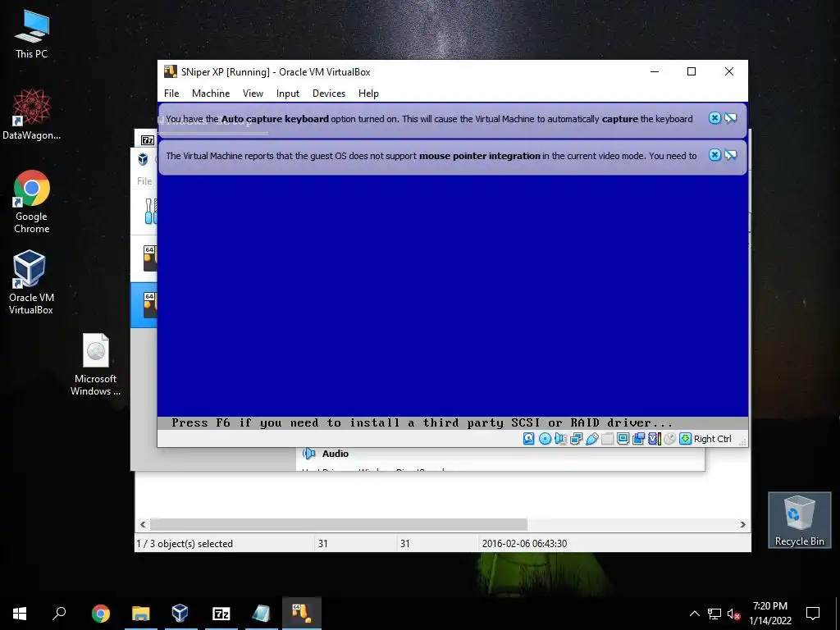The width and height of the screenshot is (840, 630).
Task: Select the first VM entry in Manager list
Action: pyautogui.click(x=144, y=258)
